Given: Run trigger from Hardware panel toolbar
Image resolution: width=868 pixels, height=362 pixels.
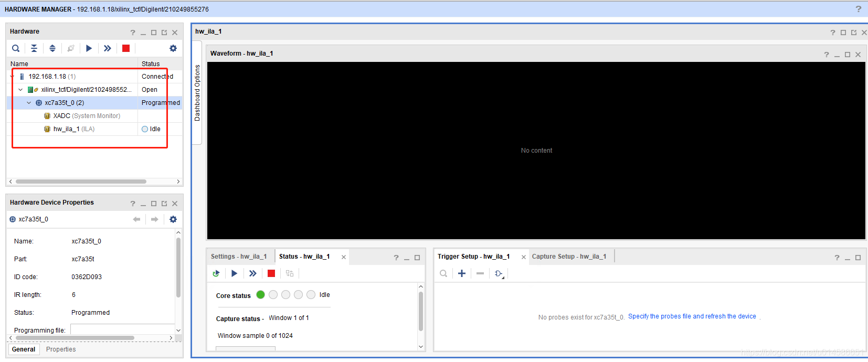Looking at the screenshot, I should (x=89, y=48).
